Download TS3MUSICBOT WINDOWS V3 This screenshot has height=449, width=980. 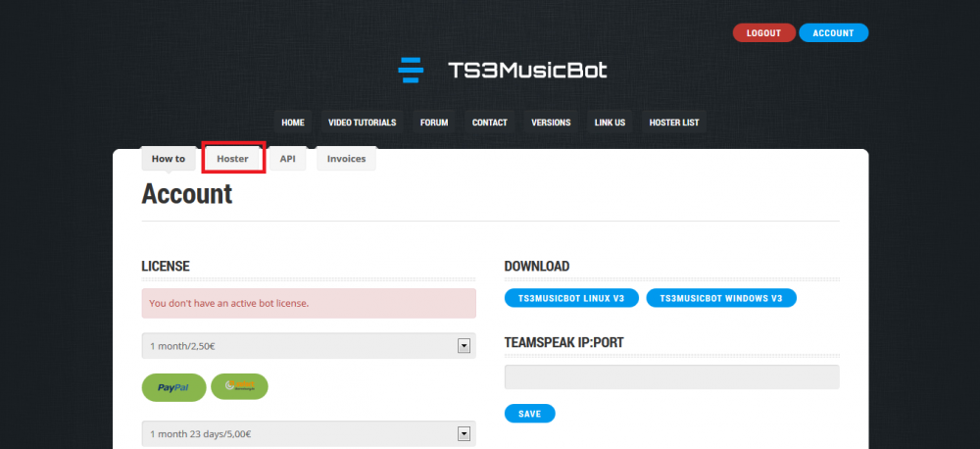point(721,298)
